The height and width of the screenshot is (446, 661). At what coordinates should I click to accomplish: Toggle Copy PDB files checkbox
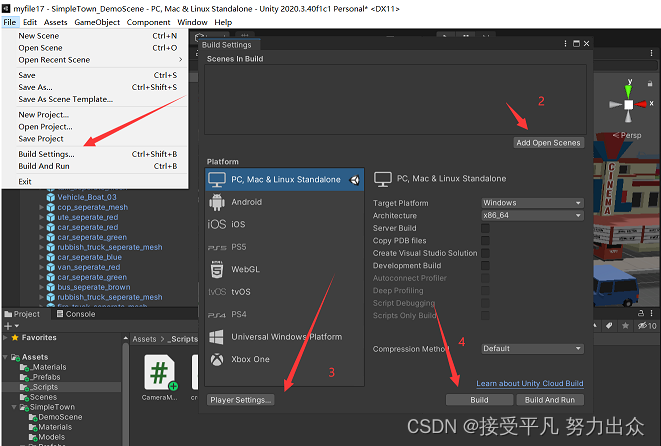click(x=485, y=241)
